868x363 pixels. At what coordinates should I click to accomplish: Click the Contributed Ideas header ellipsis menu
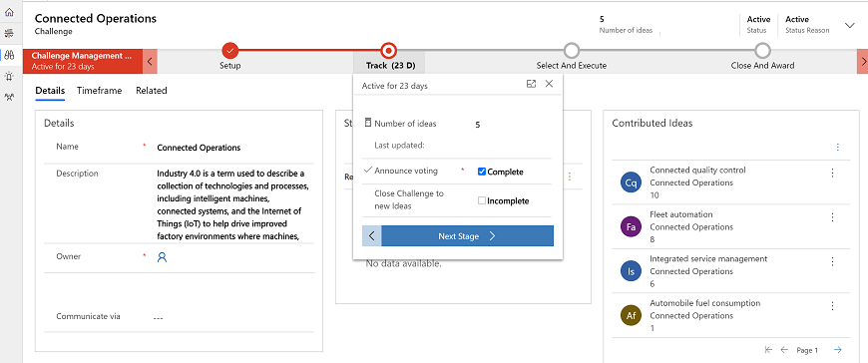pos(837,148)
